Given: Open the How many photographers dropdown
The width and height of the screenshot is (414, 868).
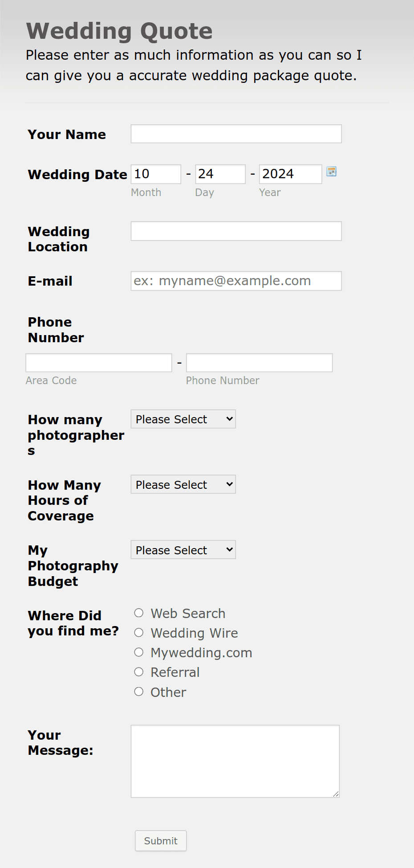Looking at the screenshot, I should [x=183, y=419].
